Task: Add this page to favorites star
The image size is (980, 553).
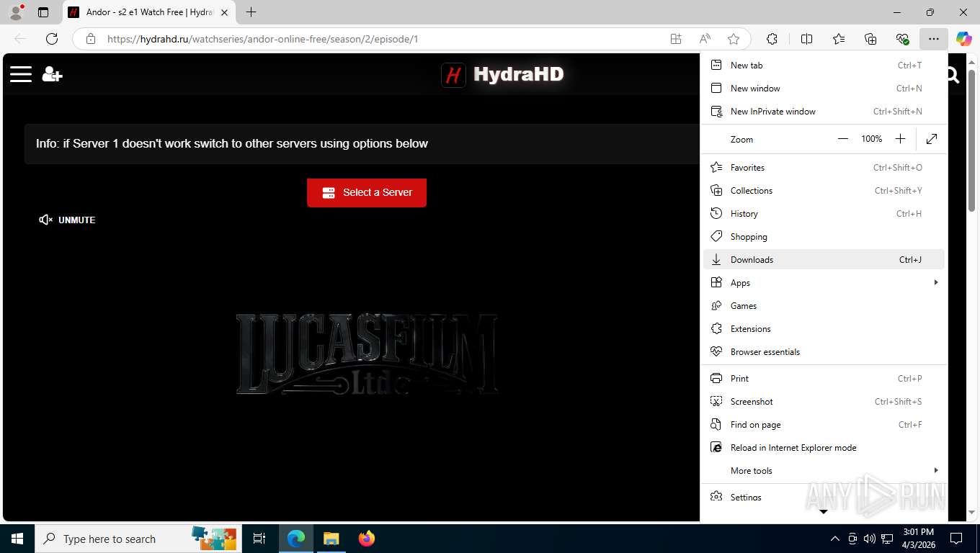Action: click(x=734, y=39)
